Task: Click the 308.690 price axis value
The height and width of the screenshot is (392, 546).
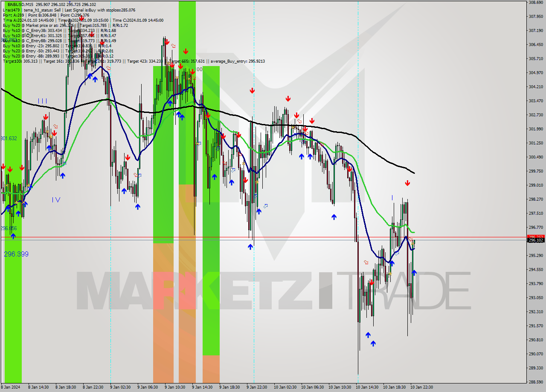Action: click(x=536, y=3)
